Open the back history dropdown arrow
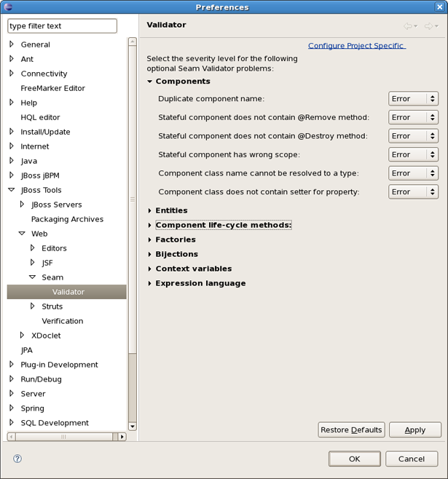This screenshot has height=479, width=448. (416, 26)
